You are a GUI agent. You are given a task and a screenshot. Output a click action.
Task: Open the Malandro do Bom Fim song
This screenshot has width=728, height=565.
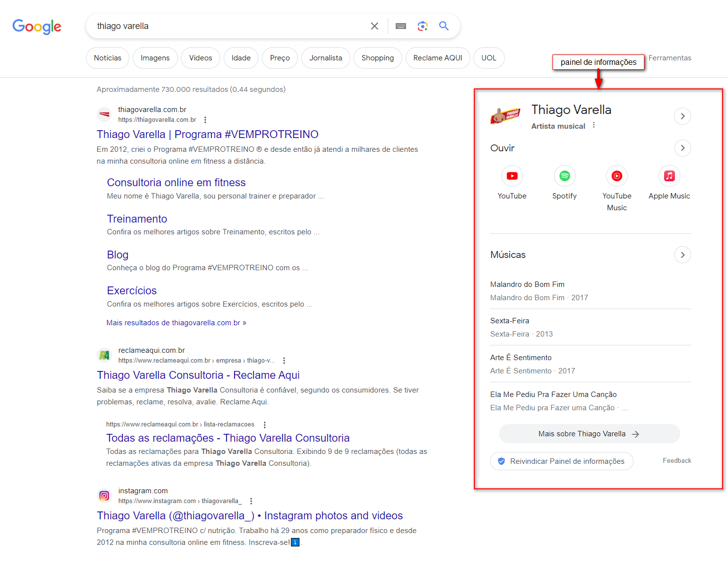[x=527, y=284]
